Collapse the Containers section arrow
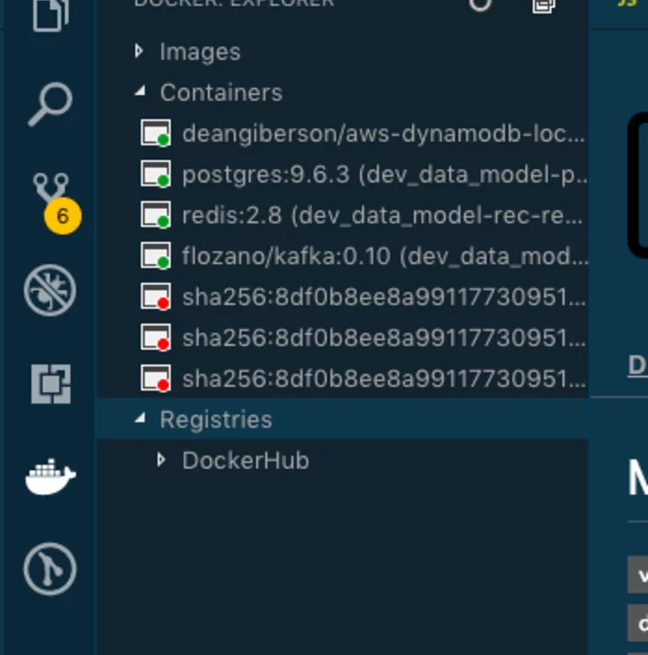 click(140, 91)
